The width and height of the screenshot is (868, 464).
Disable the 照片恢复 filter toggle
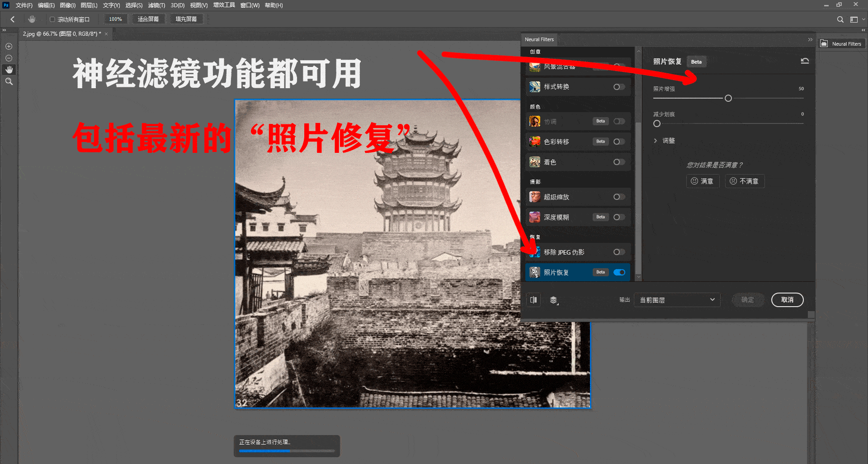pos(619,272)
